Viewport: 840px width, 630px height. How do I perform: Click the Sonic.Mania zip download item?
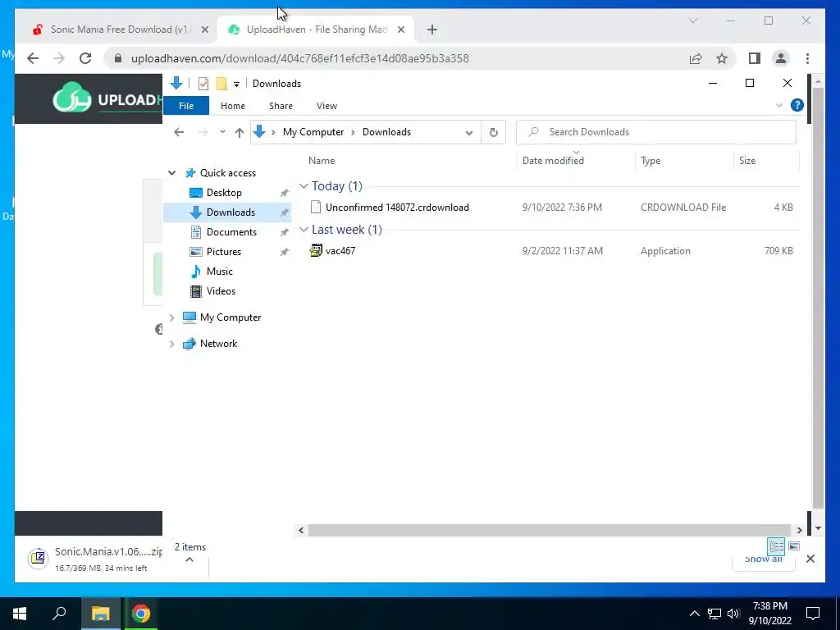tap(95, 559)
